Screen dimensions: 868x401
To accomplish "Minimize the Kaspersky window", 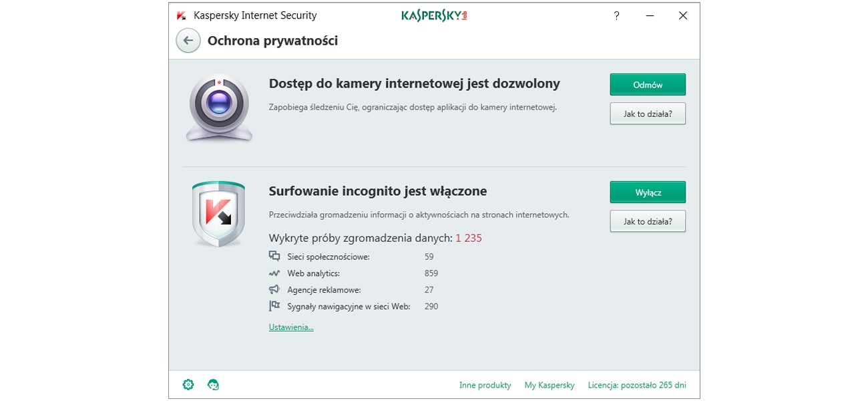I will [x=650, y=15].
